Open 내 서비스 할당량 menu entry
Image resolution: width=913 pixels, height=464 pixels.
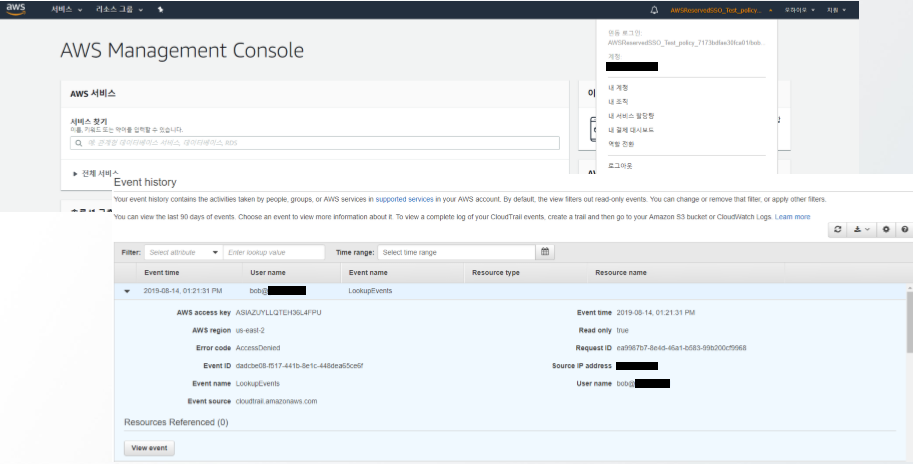click(631, 116)
